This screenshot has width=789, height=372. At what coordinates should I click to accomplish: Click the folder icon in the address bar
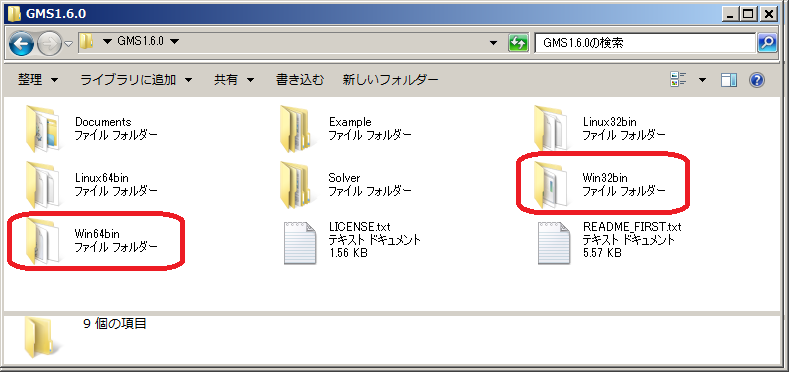point(87,41)
